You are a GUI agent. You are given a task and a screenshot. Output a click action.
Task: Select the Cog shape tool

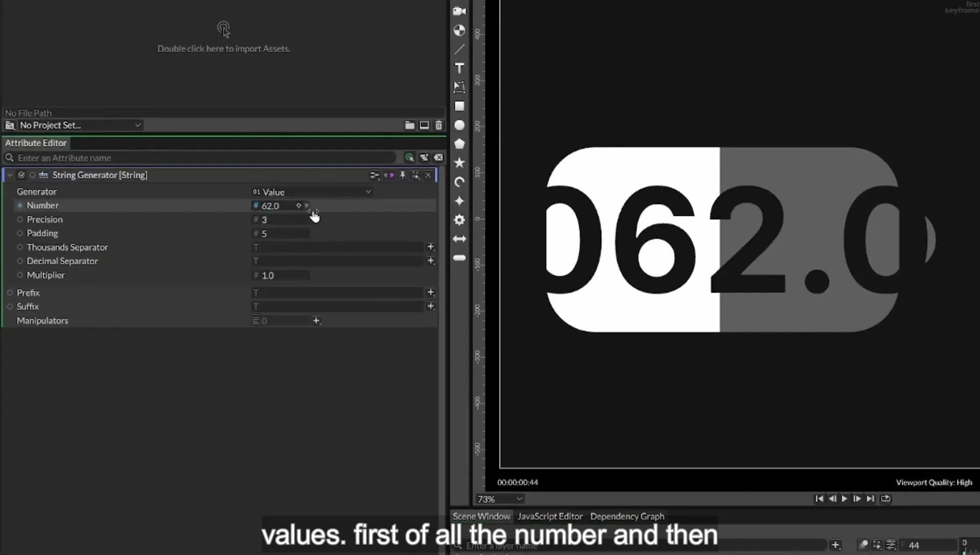tap(459, 220)
